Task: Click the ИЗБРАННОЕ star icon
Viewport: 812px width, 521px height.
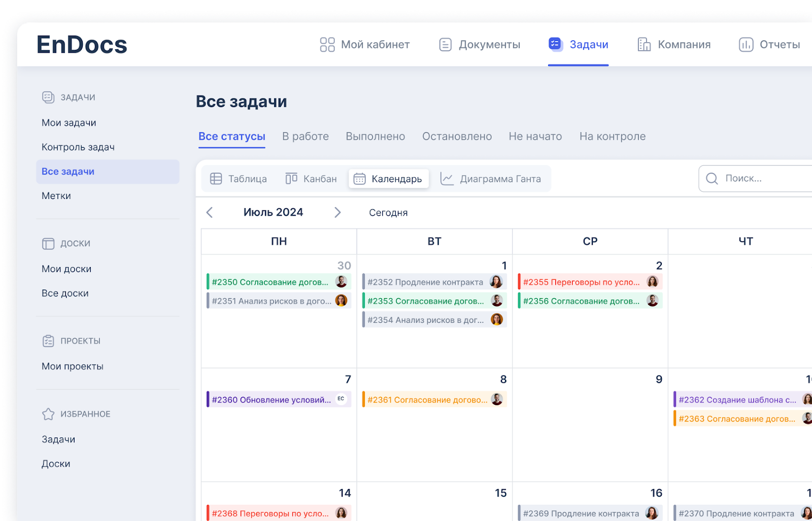Action: 48,414
